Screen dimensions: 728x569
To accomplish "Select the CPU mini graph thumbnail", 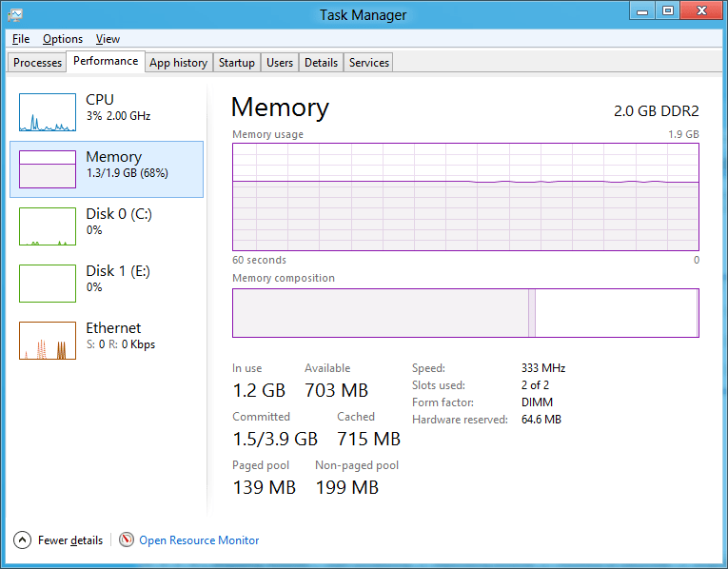I will coord(48,112).
